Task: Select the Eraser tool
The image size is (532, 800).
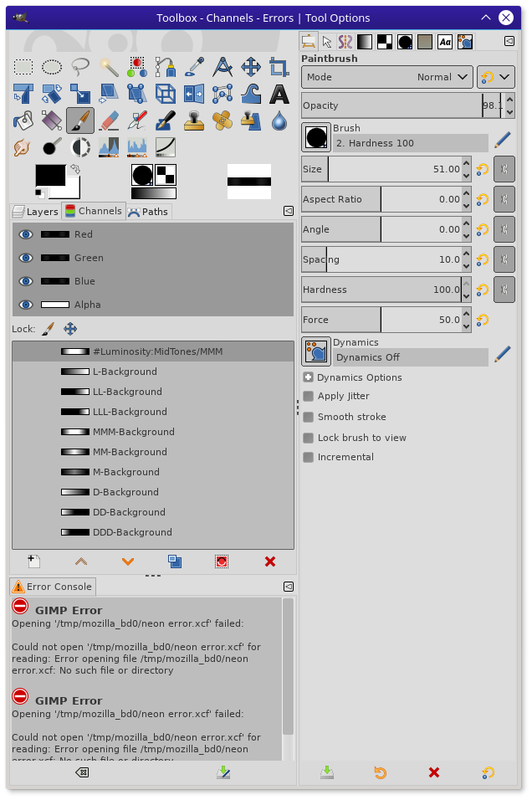Action: pyautogui.click(x=109, y=121)
